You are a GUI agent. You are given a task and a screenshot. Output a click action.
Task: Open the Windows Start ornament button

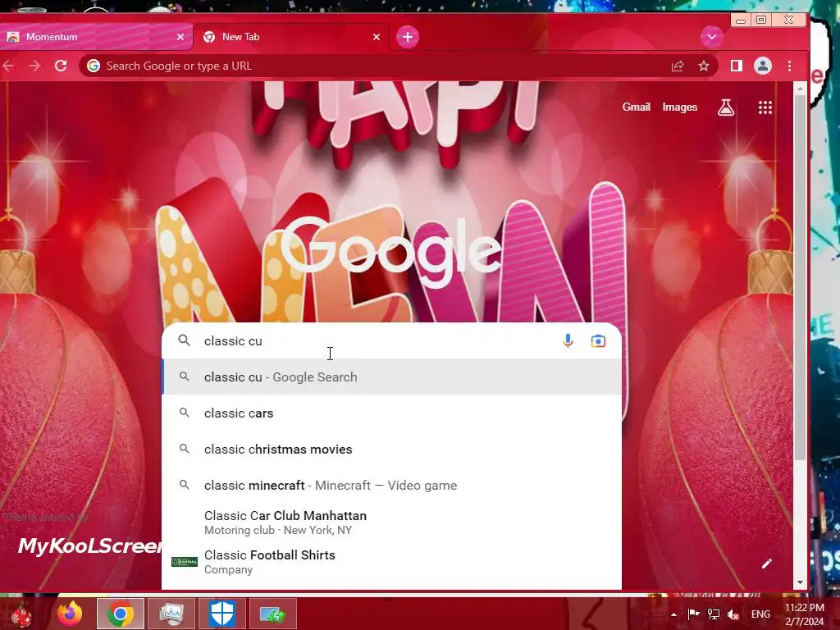tap(22, 614)
